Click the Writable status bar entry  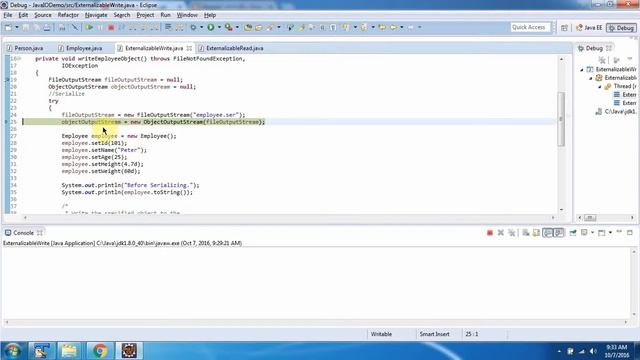pos(381,334)
